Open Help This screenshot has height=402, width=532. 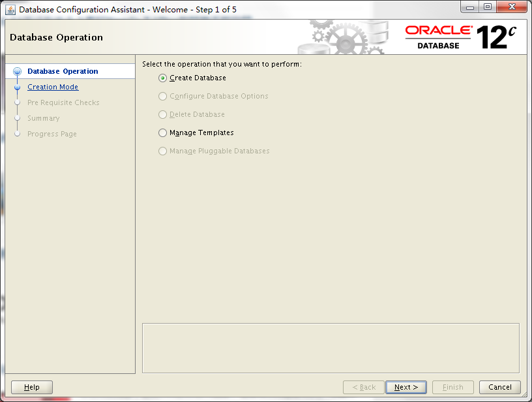[x=31, y=387]
